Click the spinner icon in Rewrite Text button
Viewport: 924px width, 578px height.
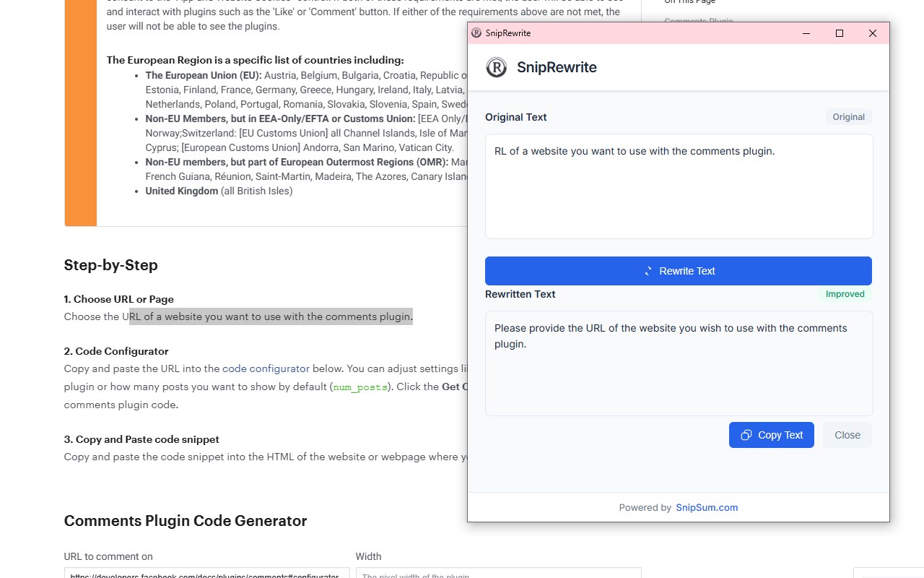click(648, 271)
